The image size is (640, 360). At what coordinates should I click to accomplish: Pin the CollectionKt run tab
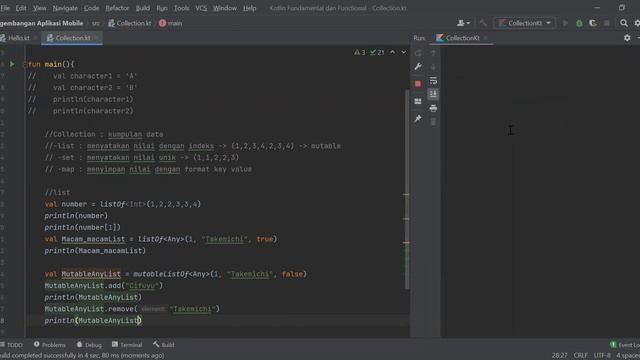coord(418,119)
